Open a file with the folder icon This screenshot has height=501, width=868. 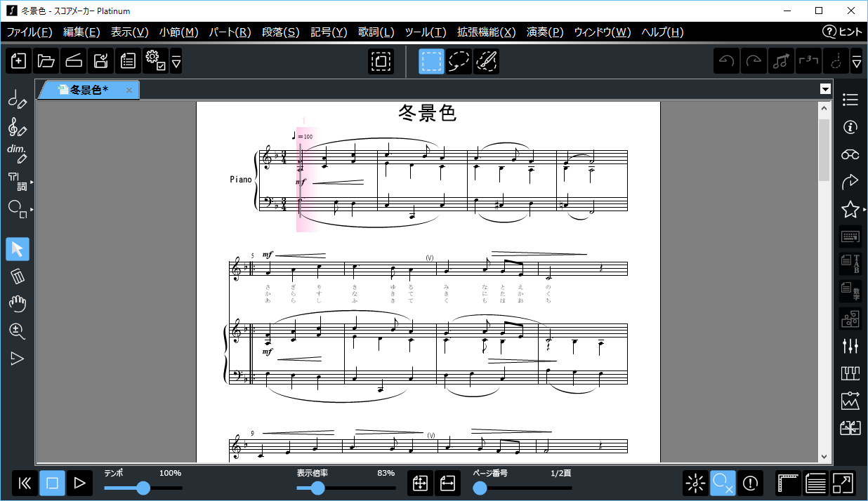click(x=46, y=61)
